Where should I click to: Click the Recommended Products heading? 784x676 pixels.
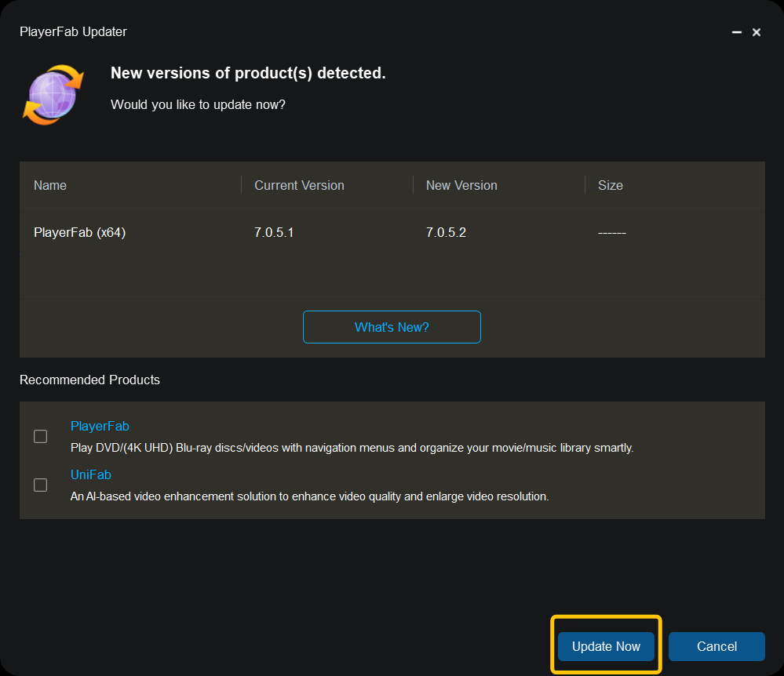click(89, 380)
